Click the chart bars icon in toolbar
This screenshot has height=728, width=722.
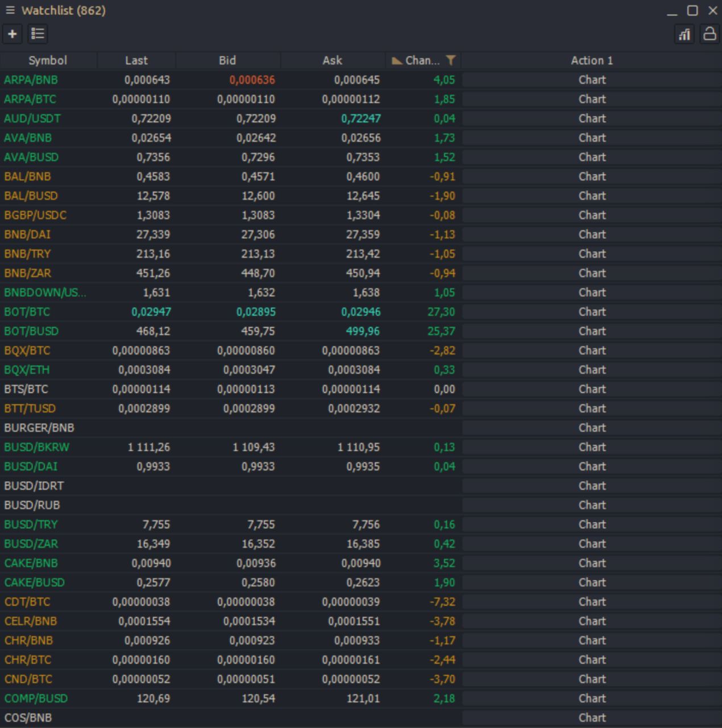coord(684,34)
